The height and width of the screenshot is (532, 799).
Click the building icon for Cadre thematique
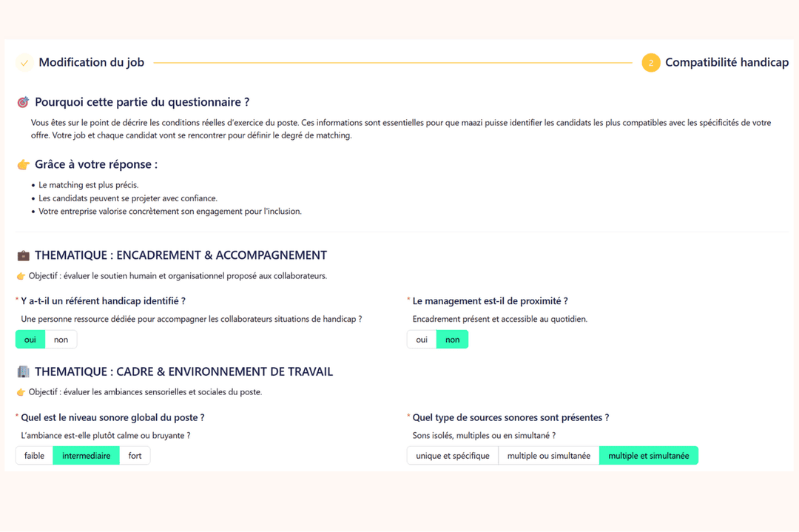click(23, 371)
